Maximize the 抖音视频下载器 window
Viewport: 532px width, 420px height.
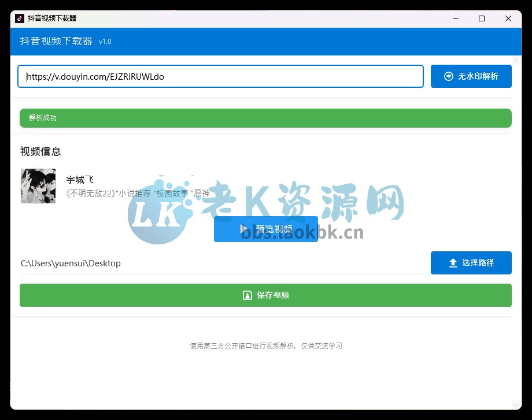pos(482,18)
